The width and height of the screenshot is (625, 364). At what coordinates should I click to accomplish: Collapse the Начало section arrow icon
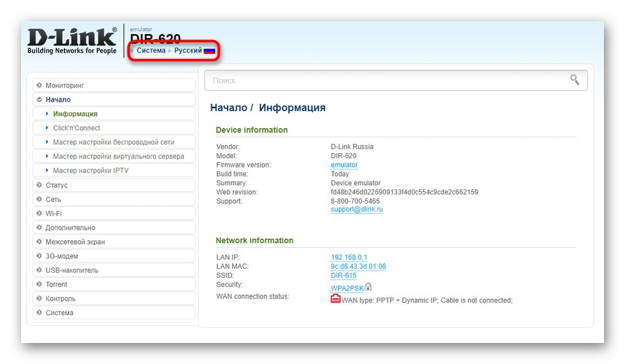click(39, 100)
